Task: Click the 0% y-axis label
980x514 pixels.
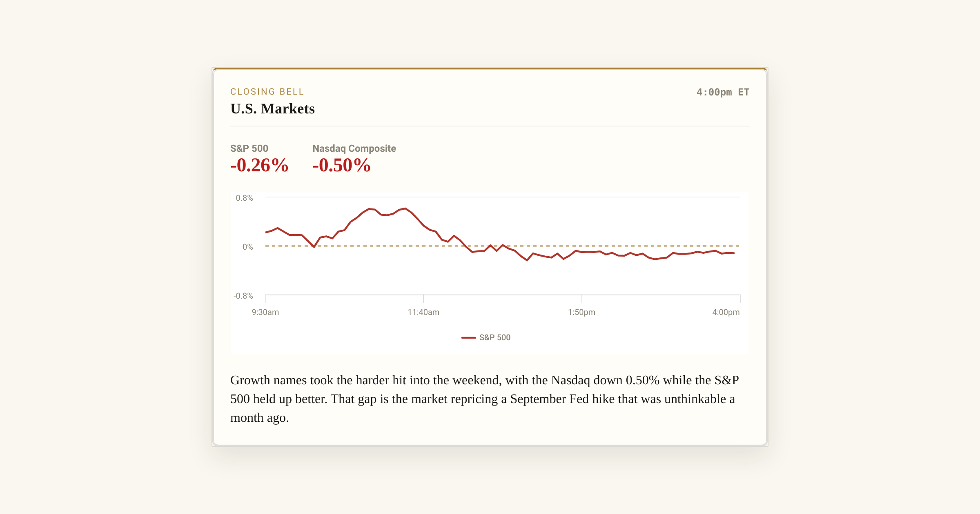Action: [247, 247]
